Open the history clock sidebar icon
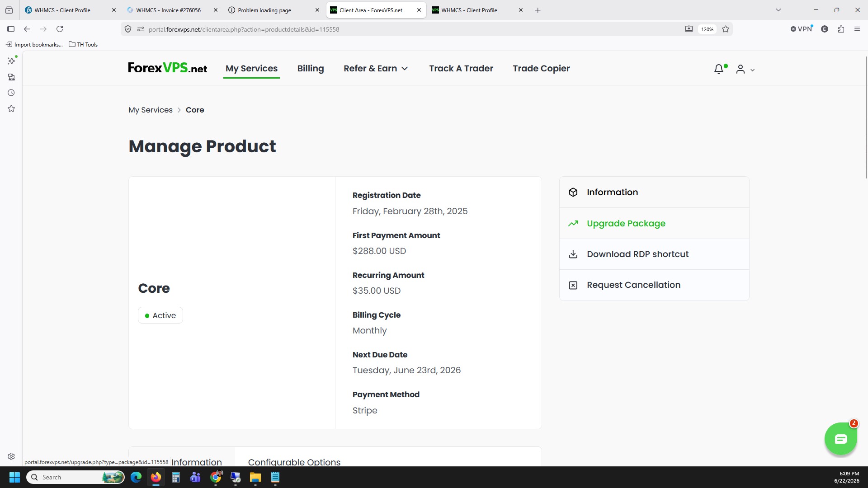 coord(11,93)
